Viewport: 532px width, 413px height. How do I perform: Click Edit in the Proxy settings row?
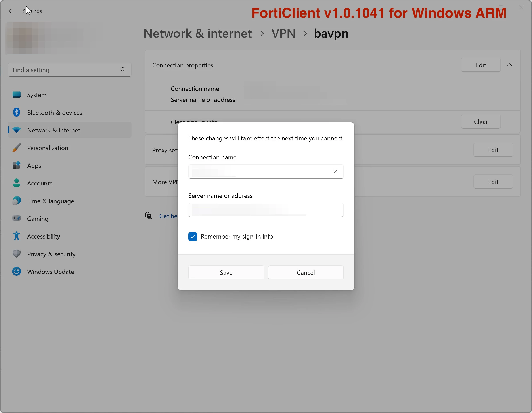(493, 150)
